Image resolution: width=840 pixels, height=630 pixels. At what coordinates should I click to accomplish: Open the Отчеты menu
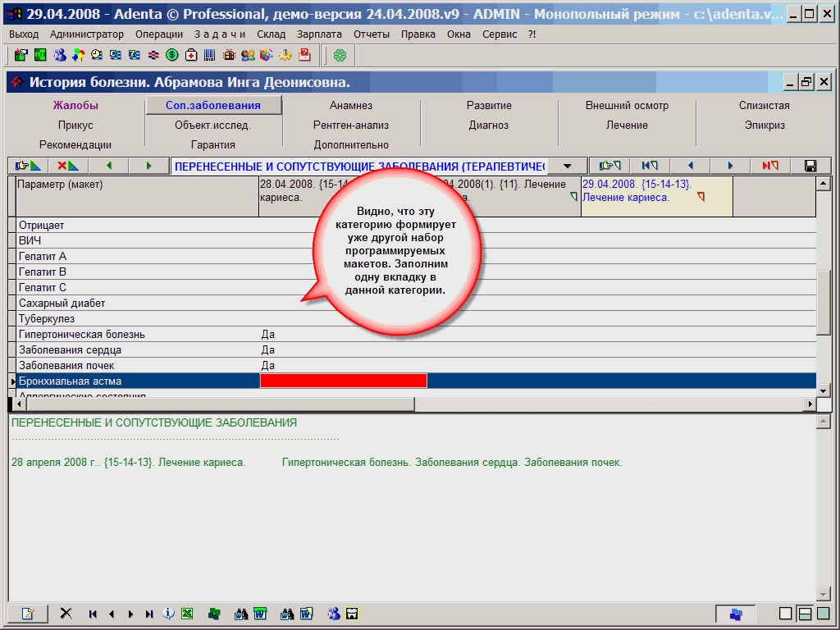point(372,34)
